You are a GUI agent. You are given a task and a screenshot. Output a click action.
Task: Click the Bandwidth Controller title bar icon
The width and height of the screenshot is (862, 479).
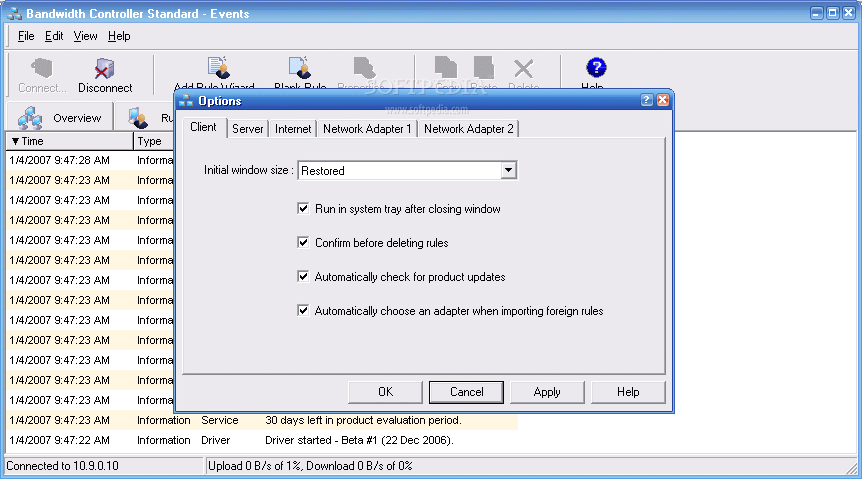[14, 13]
